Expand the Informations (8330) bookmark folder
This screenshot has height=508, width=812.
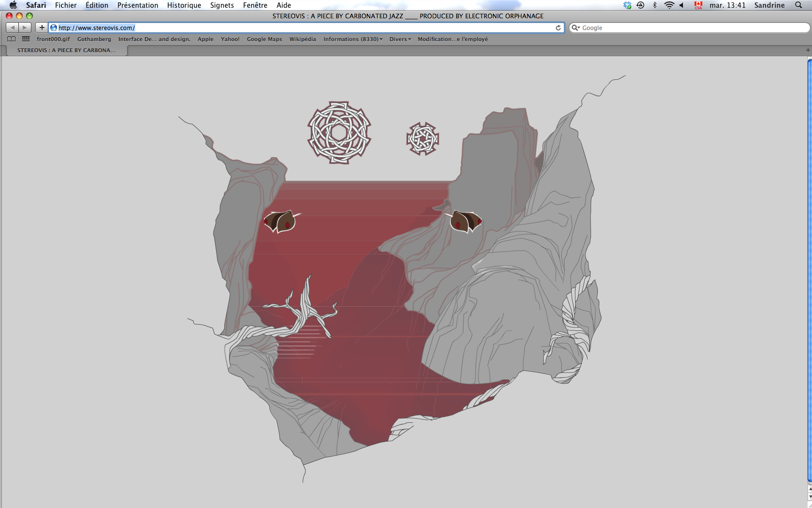coord(353,39)
